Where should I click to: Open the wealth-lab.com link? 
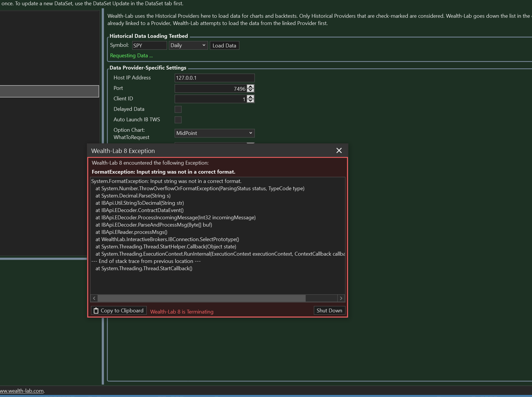click(22, 391)
